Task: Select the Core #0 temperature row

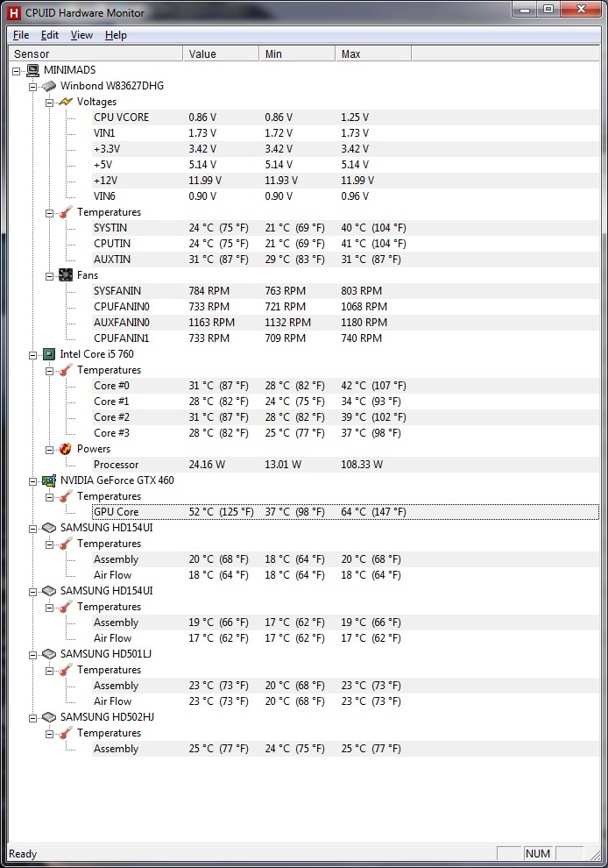Action: tap(345, 386)
